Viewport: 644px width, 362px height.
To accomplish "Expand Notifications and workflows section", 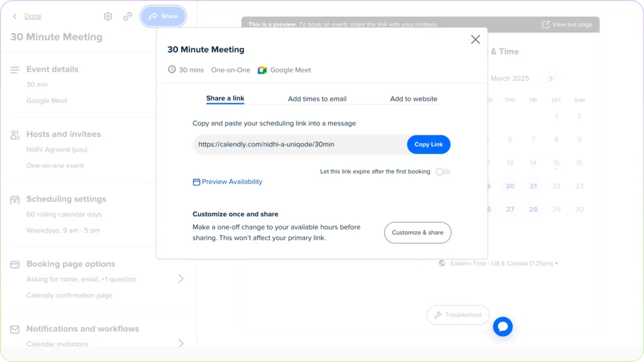I will [x=180, y=343].
